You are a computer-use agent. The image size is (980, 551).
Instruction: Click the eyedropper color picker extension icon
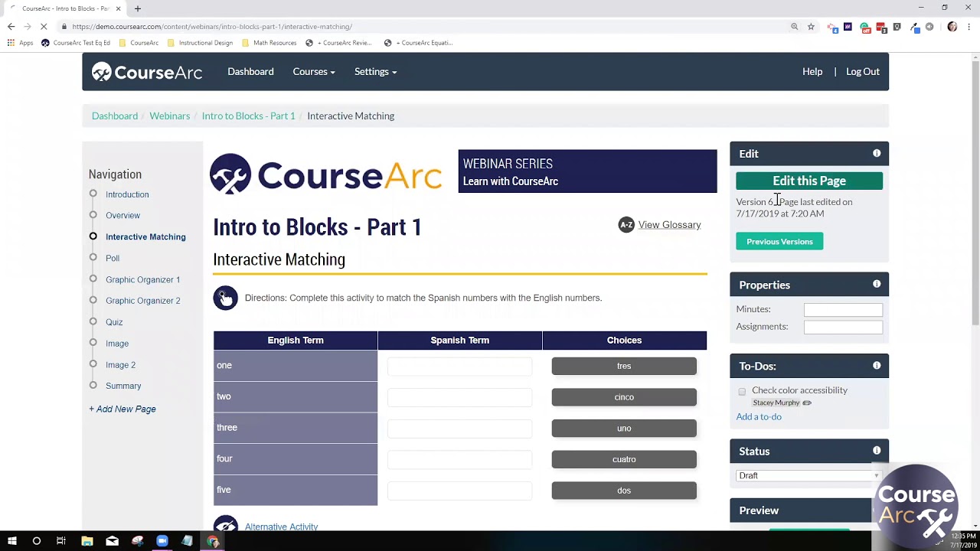pyautogui.click(x=915, y=27)
